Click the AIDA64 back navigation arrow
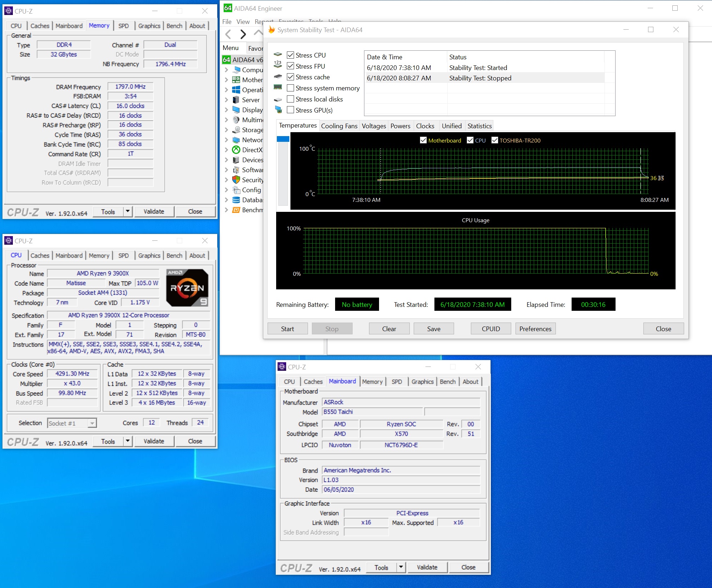 (228, 34)
